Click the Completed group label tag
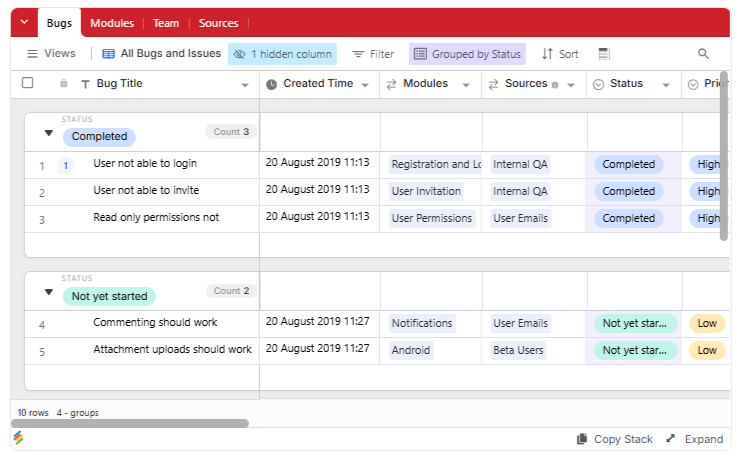This screenshot has width=748, height=460. (x=99, y=137)
